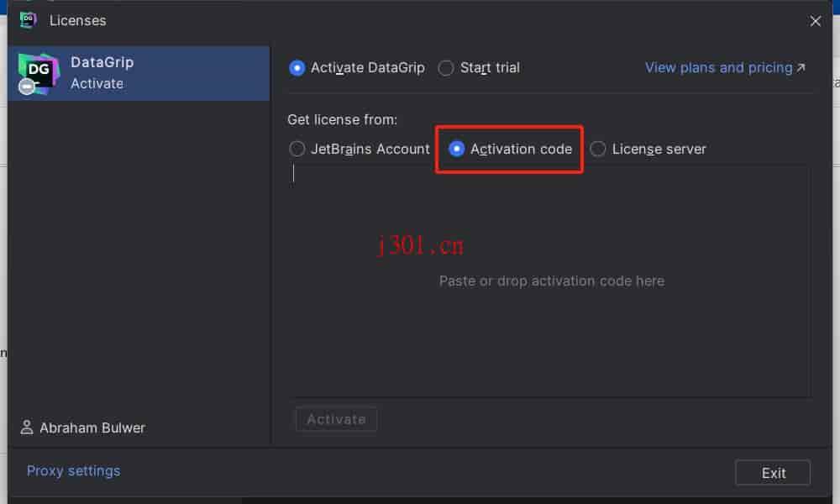840x504 pixels.
Task: Click the "Licenses" dialog title text
Action: [77, 21]
